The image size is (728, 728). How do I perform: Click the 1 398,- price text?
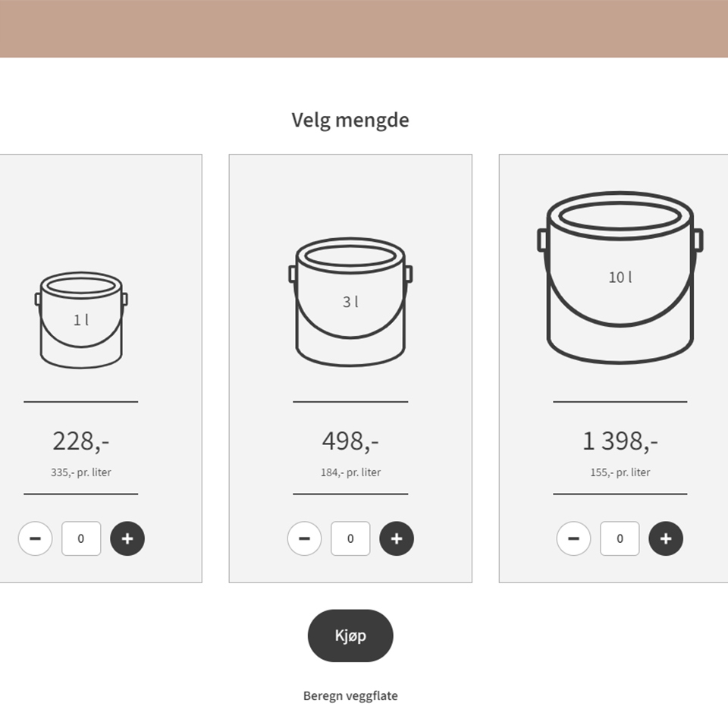point(620,441)
